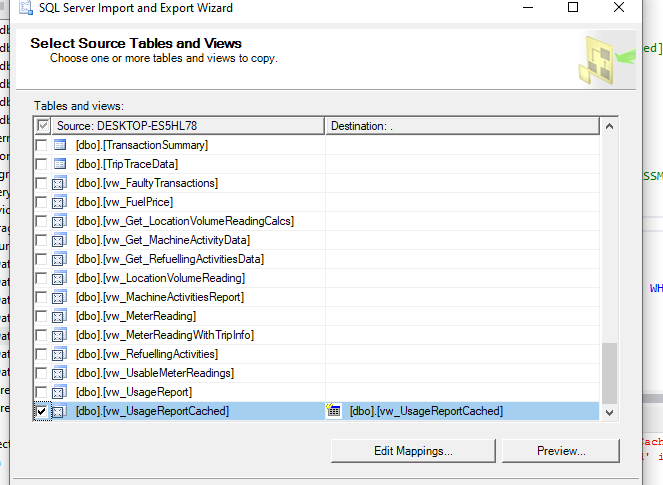The width and height of the screenshot is (663, 485).
Task: Click view icon beside vw_FaultyTransactions
Action: point(59,183)
